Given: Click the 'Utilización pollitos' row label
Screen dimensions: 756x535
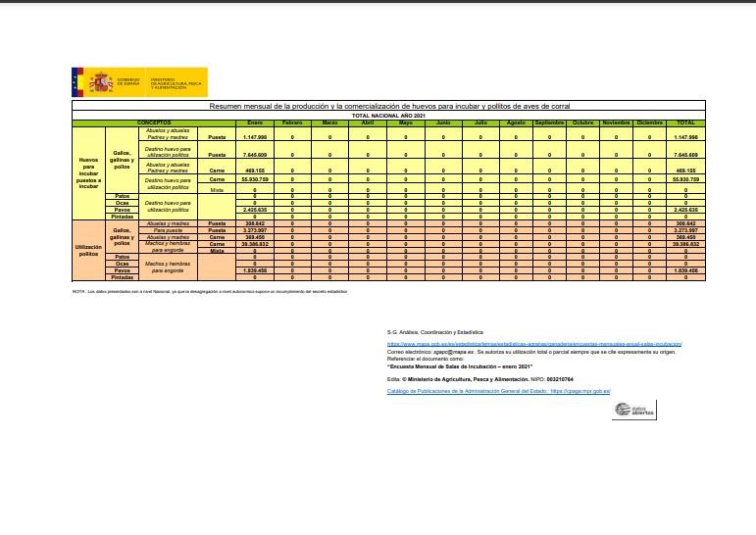Looking at the screenshot, I should click(89, 249).
